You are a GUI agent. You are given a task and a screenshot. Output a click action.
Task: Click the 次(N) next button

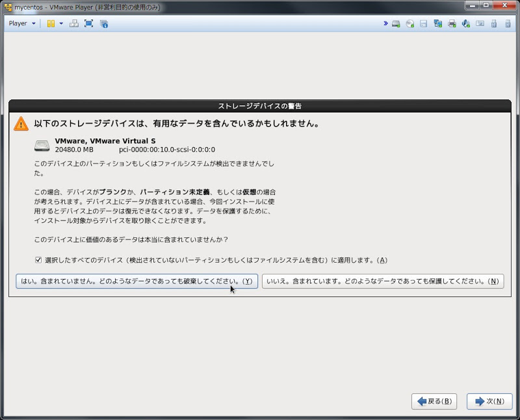pyautogui.click(x=489, y=401)
